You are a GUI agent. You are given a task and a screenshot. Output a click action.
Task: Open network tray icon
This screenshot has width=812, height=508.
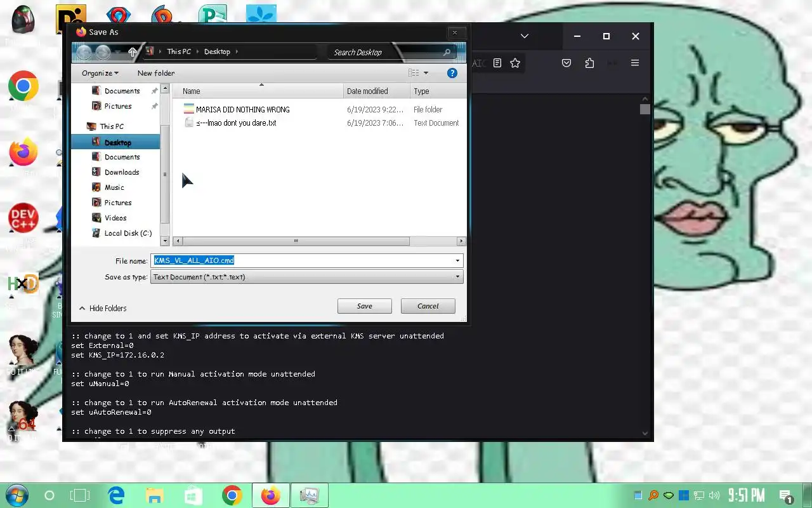point(699,495)
